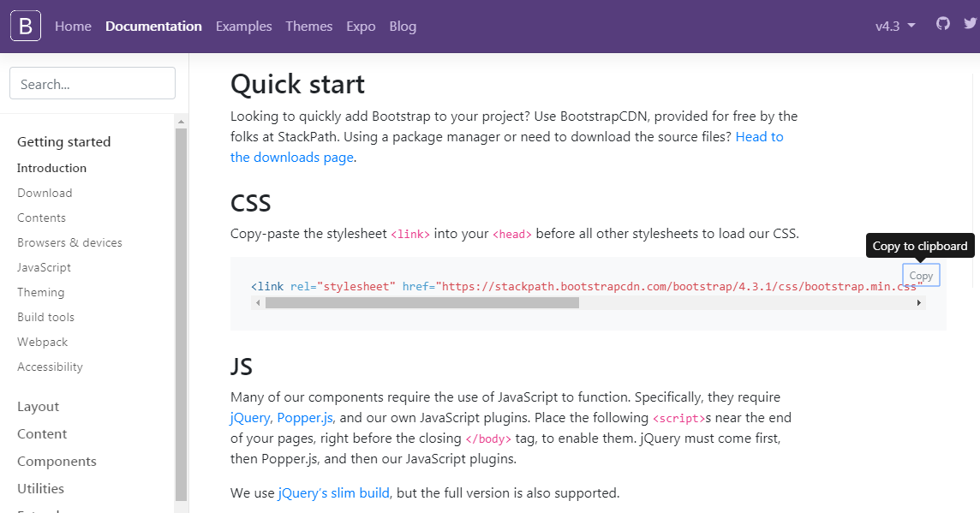Expand the Utilities sidebar section

(40, 489)
